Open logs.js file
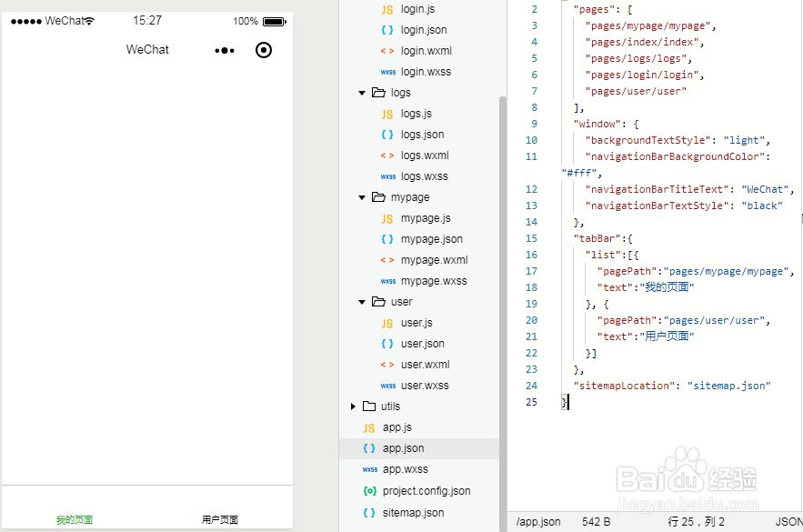Viewport: 803px width, 532px height. tap(416, 114)
